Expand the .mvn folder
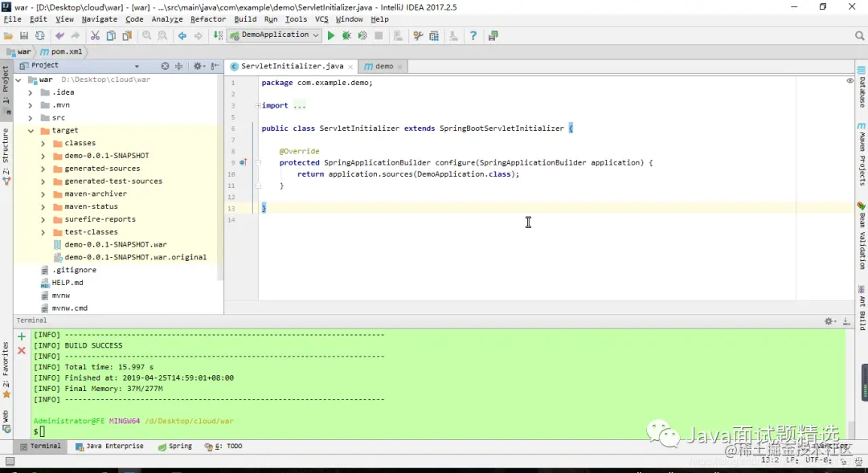The height and width of the screenshot is (473, 868). (31, 105)
